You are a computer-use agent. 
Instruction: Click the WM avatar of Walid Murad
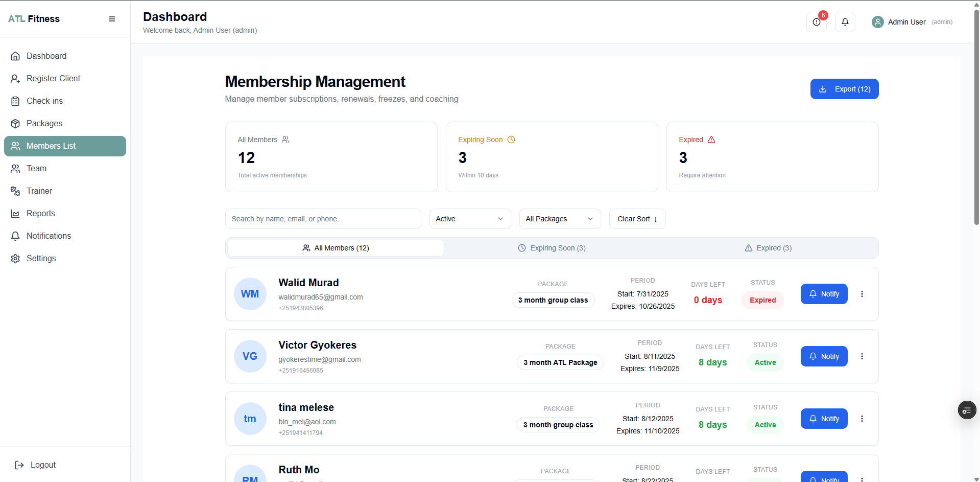[x=250, y=294]
